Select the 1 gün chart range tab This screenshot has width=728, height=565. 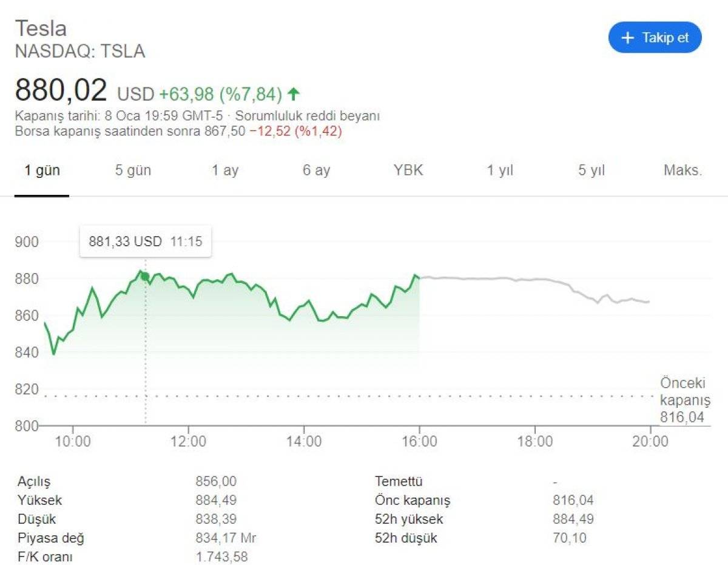point(43,171)
